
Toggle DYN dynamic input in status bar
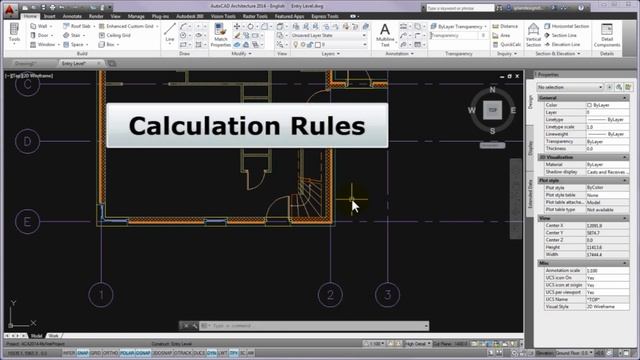[212, 353]
